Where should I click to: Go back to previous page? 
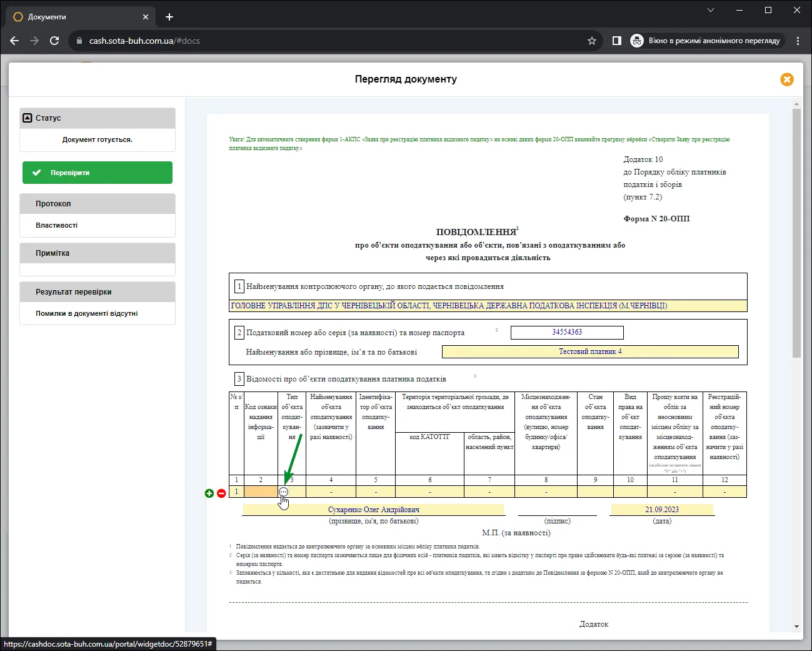click(14, 41)
